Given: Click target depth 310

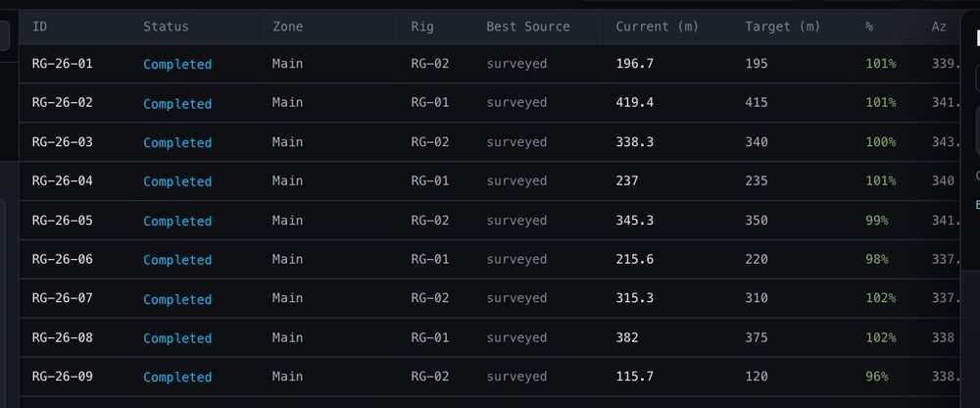Looking at the screenshot, I should click(x=757, y=298).
